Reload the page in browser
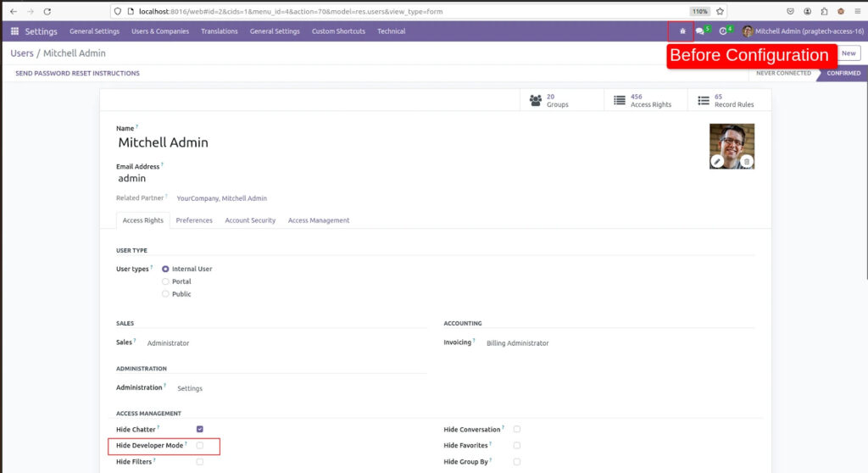868x473 pixels. 47,12
